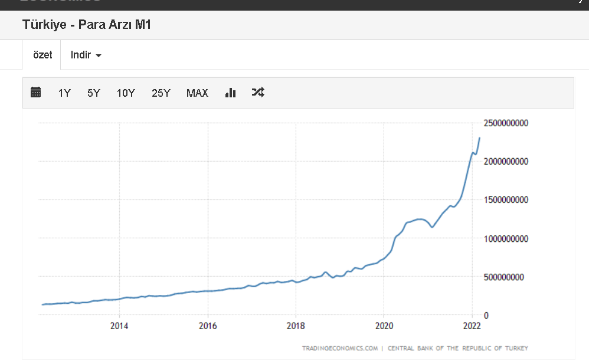
Task: Expand the Indir dropdown
Action: click(x=86, y=55)
